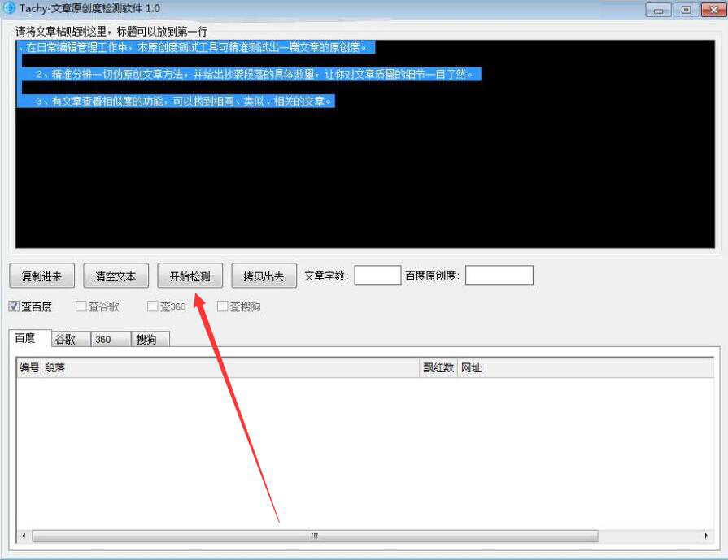728x560 pixels.
Task: Sort by the 段落 column header
Action: tap(231, 368)
